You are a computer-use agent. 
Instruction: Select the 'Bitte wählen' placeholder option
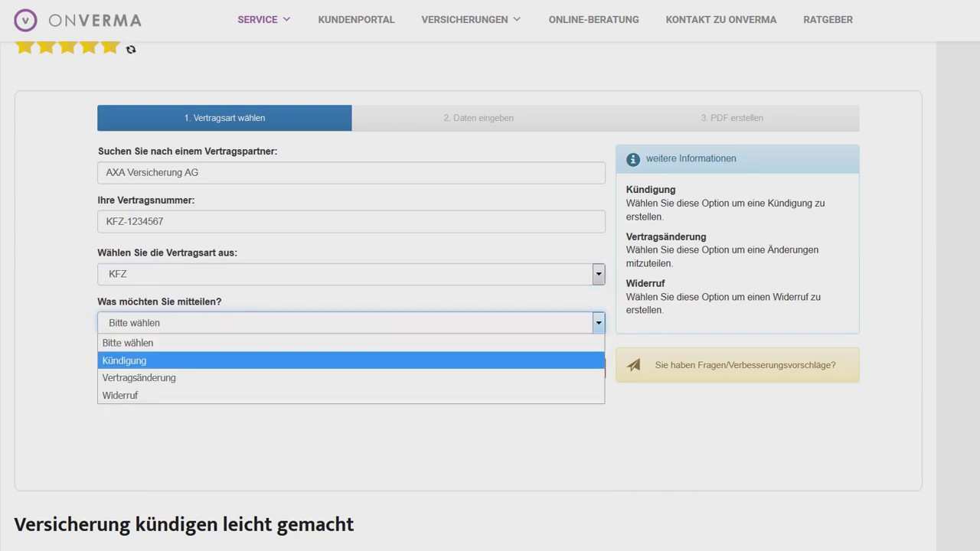tap(351, 343)
